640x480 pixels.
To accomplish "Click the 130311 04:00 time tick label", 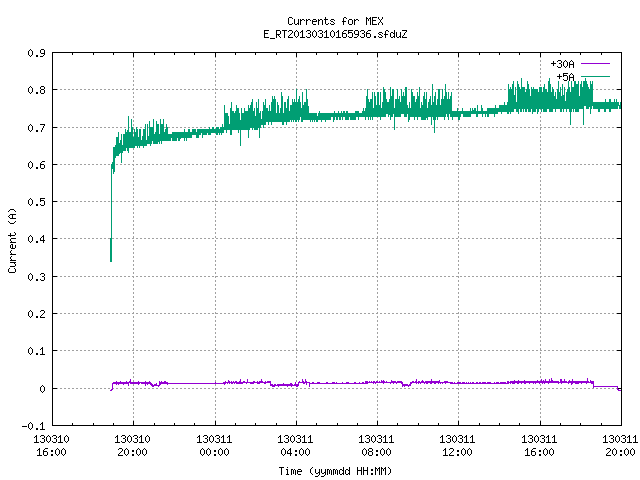I will [x=296, y=446].
